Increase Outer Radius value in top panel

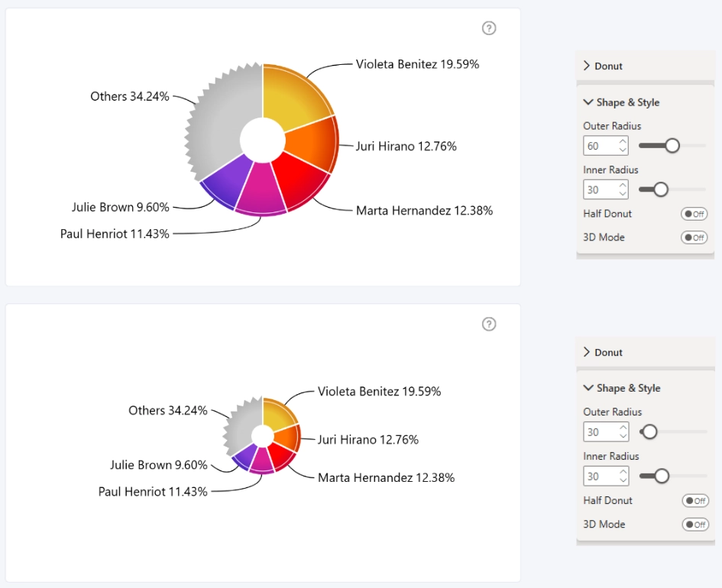(x=623, y=141)
